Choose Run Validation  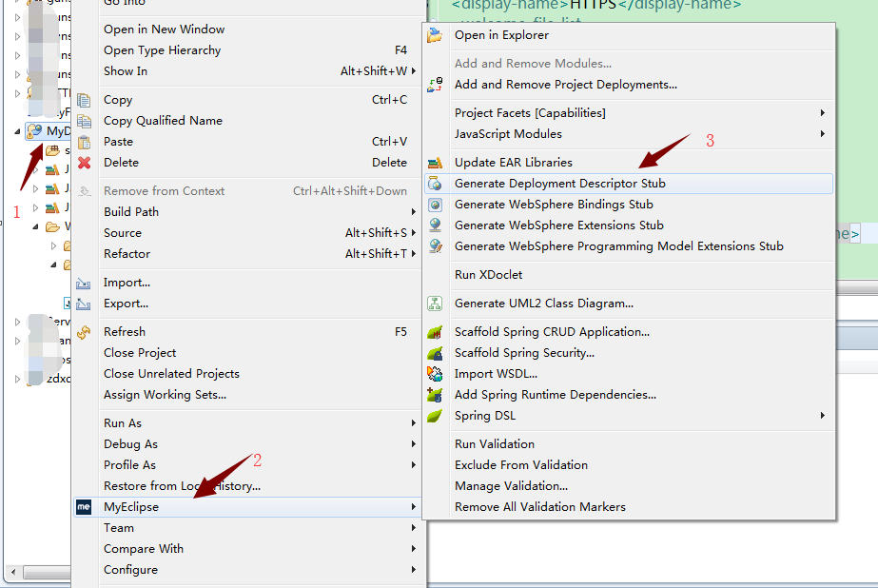tap(495, 444)
